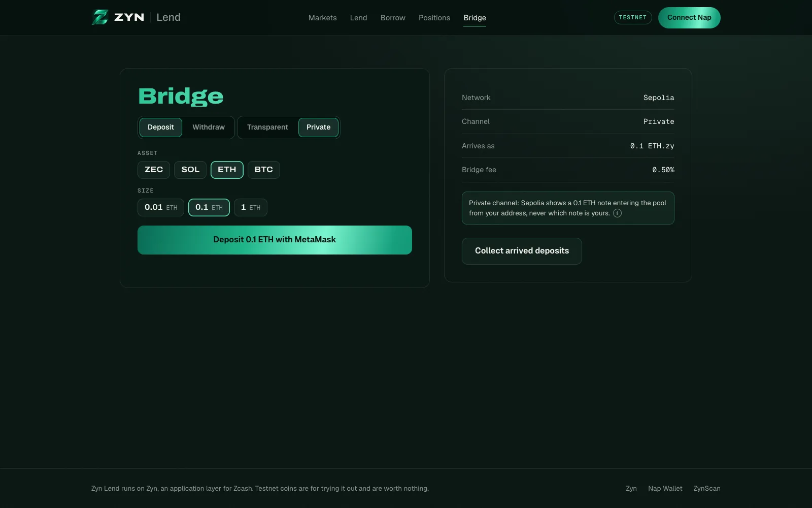Image resolution: width=812 pixels, height=508 pixels.
Task: Open the ZynScan footer link
Action: [x=707, y=489]
